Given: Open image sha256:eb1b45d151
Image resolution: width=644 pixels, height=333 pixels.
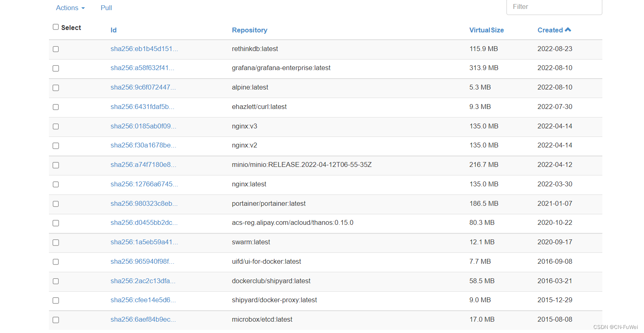Looking at the screenshot, I should point(144,49).
